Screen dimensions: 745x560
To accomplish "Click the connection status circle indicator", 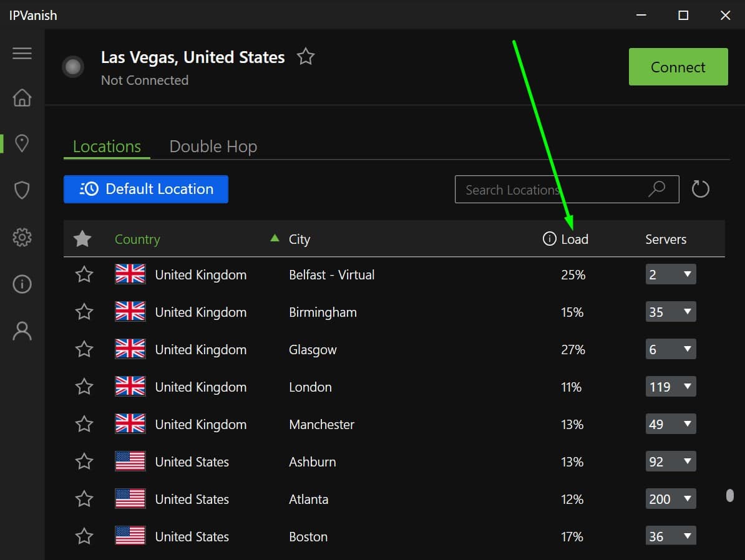I will (73, 67).
